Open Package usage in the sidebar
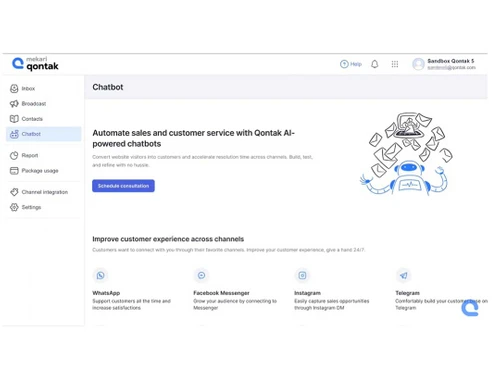The width and height of the screenshot is (500, 375). (43, 171)
